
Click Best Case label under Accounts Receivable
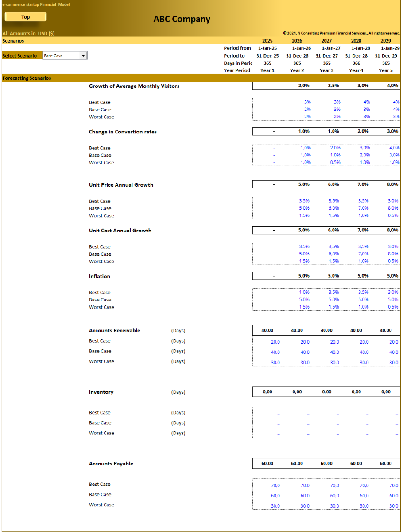pyautogui.click(x=100, y=341)
